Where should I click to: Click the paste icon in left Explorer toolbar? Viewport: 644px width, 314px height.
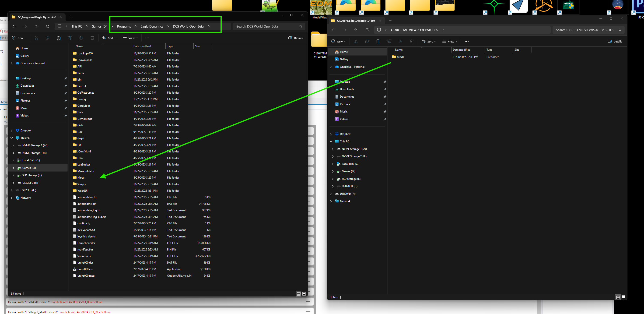(x=59, y=38)
